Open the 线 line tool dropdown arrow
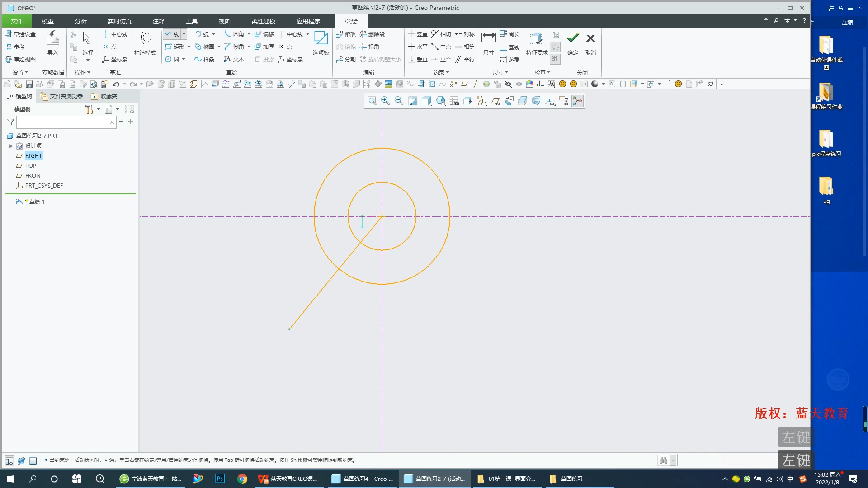 [x=184, y=34]
